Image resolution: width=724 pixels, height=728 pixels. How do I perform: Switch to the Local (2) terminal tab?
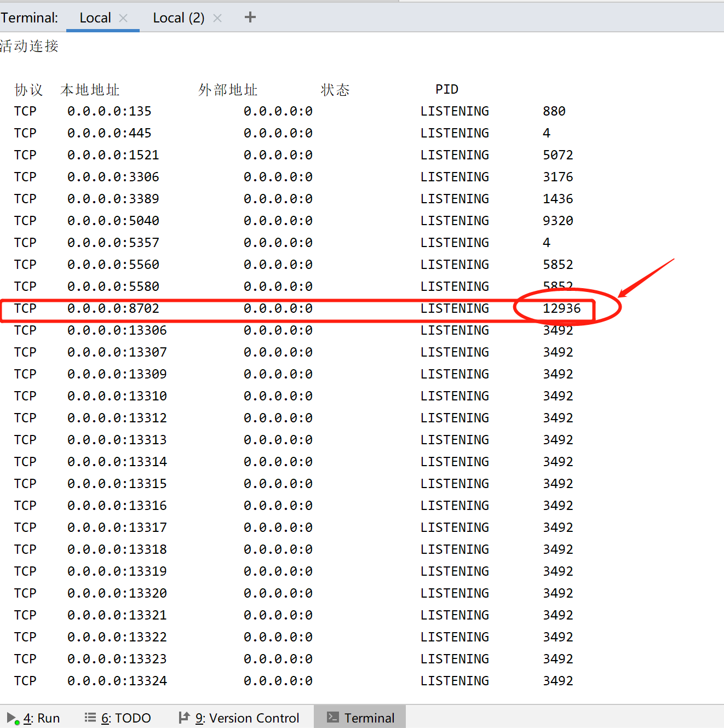pos(178,17)
